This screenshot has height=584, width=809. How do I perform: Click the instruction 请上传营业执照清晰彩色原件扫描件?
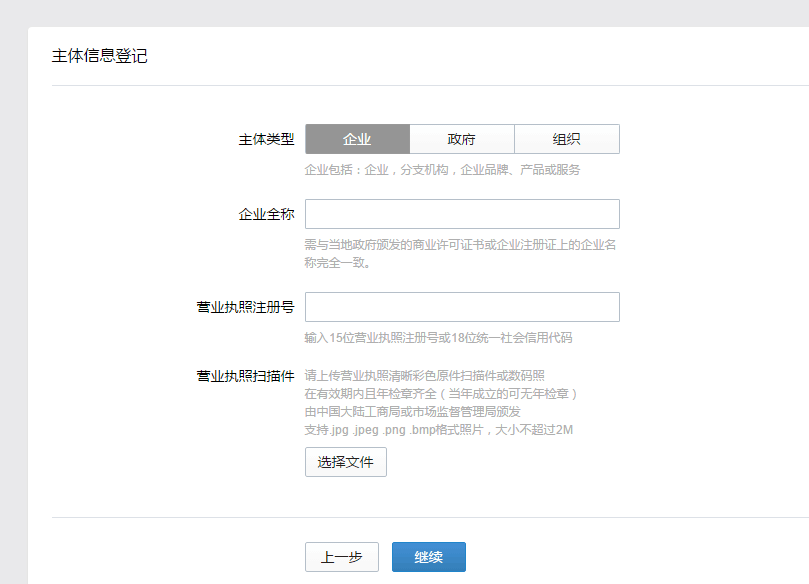click(424, 376)
